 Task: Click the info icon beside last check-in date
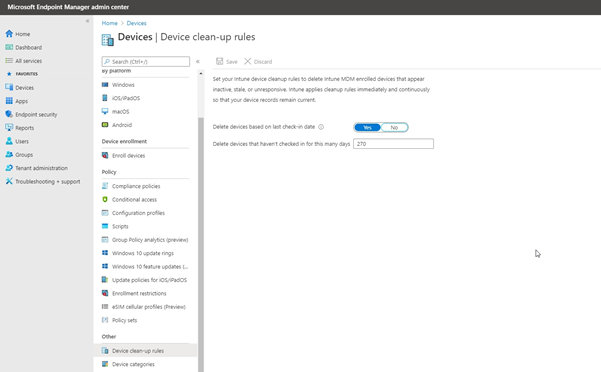click(321, 127)
